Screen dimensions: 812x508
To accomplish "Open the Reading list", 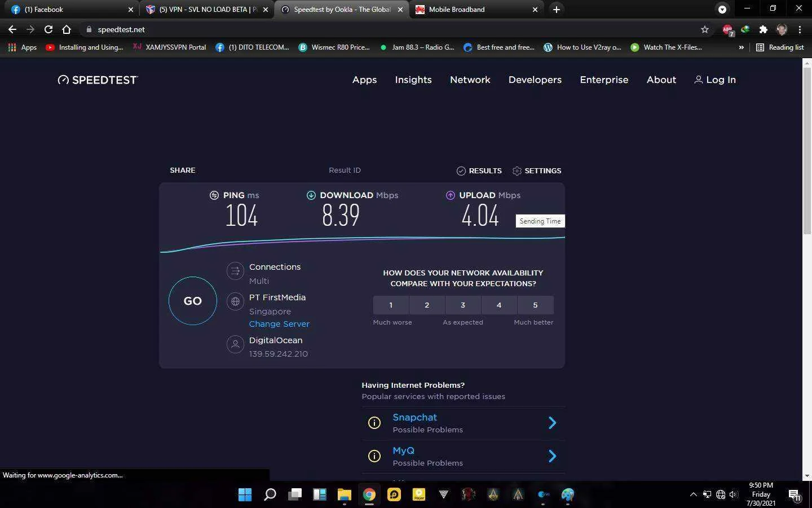I will (x=780, y=47).
